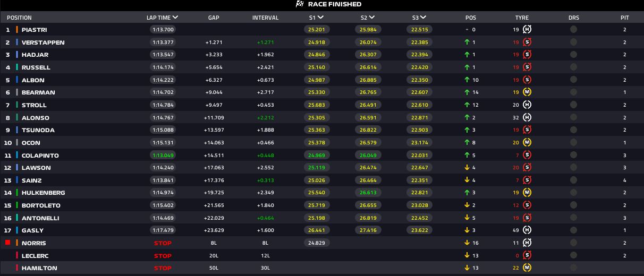Click Stroll's hard tyre icon
Image resolution: width=644 pixels, height=276 pixels.
click(x=527, y=105)
